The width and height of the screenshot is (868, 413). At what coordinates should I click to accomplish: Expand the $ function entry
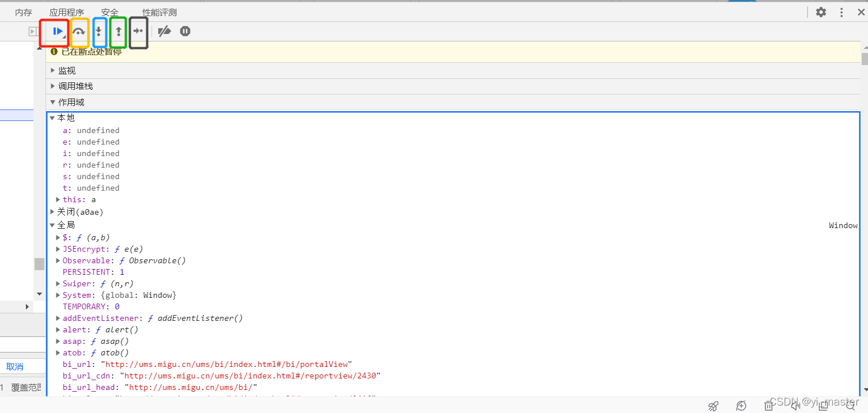point(58,237)
